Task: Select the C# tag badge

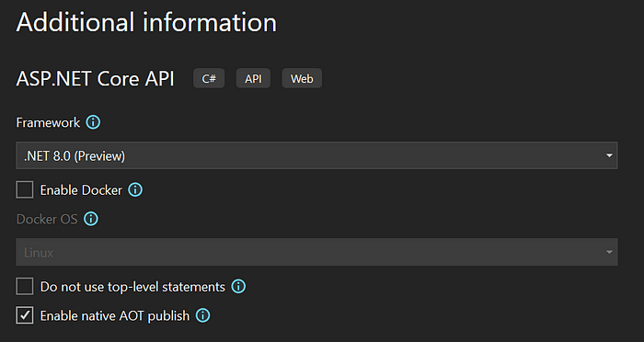Action: pyautogui.click(x=209, y=78)
